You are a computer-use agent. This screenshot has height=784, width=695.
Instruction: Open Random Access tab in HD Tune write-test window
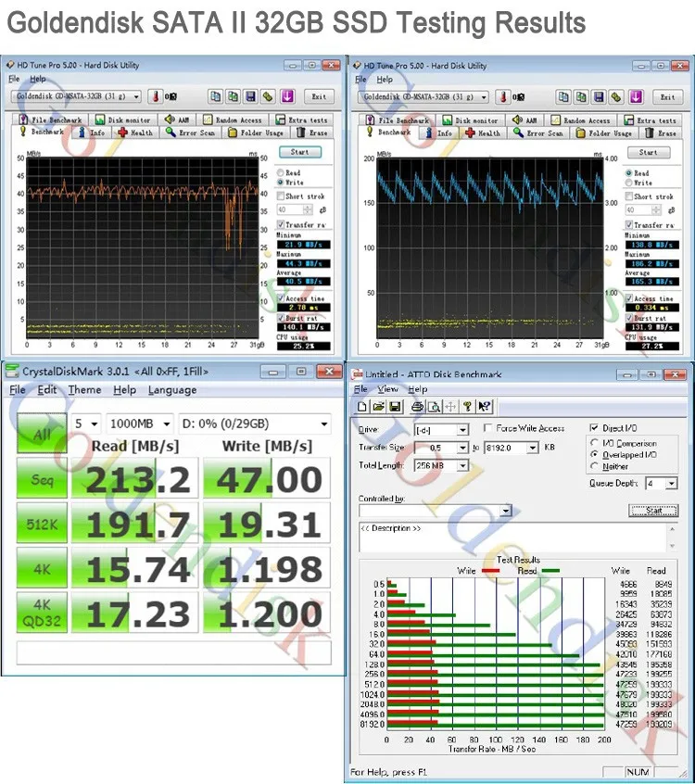point(233,120)
